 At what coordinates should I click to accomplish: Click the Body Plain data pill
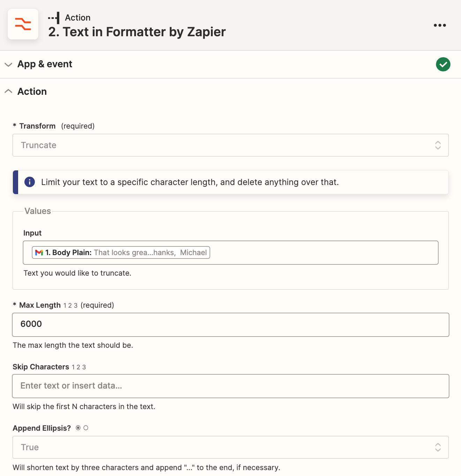pos(121,253)
